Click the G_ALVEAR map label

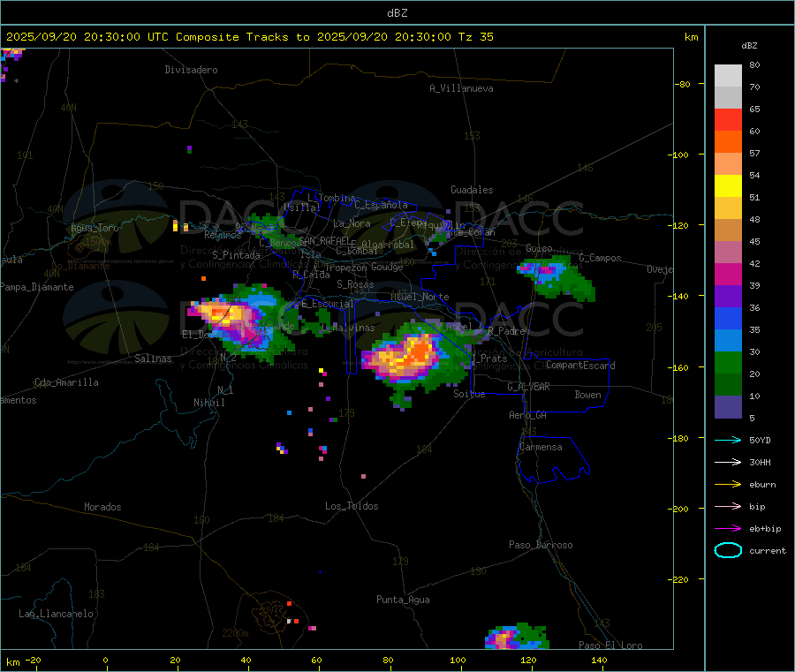point(529,387)
